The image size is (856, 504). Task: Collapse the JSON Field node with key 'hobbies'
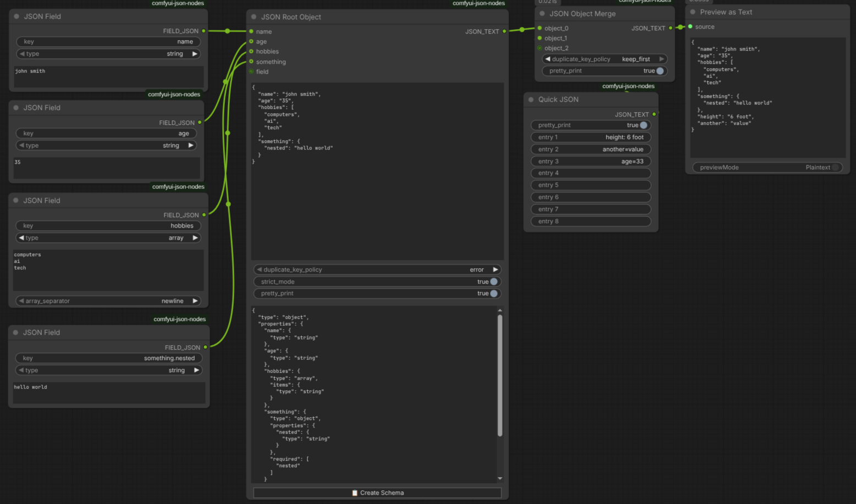16,201
